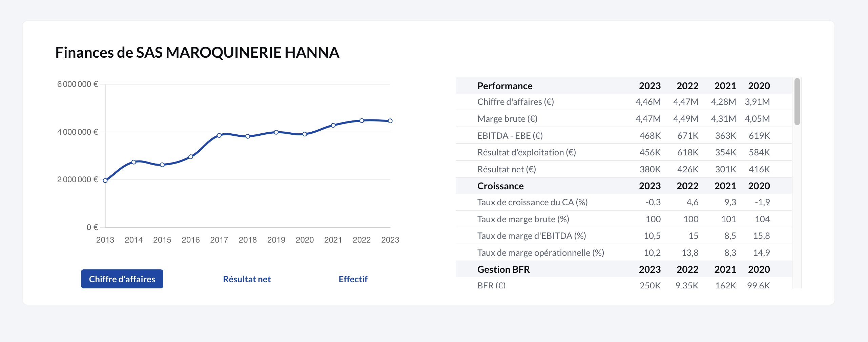The height and width of the screenshot is (342, 868).
Task: Select the Marge brute (€) table row
Action: pos(504,119)
